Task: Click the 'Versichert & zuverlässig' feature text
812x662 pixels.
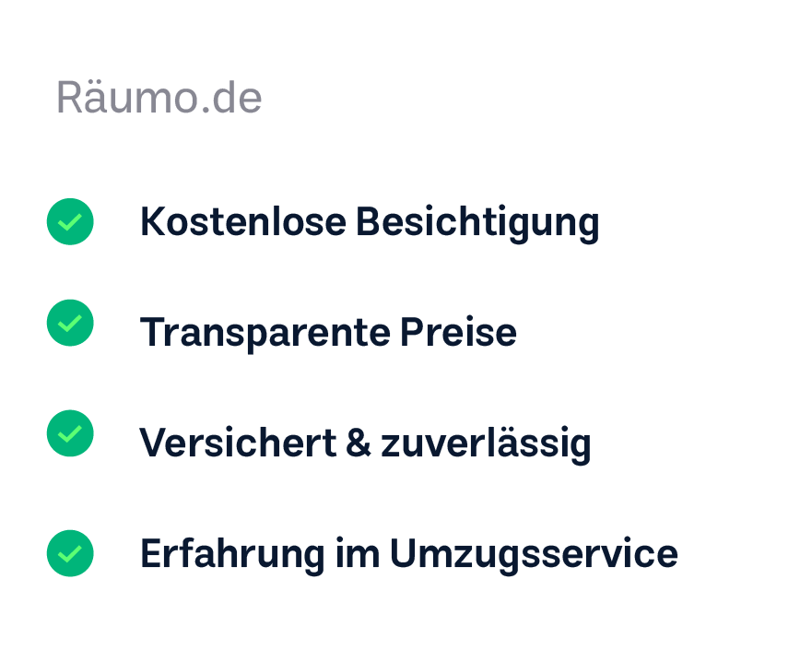Action: [x=365, y=443]
